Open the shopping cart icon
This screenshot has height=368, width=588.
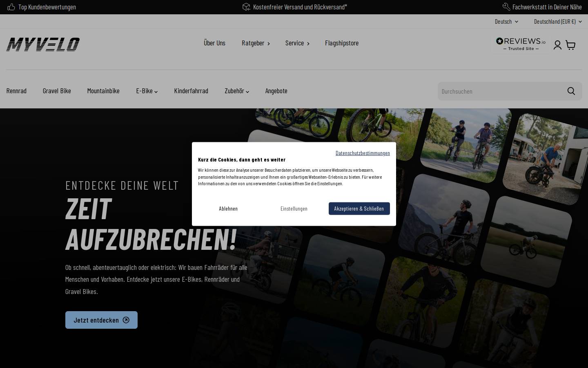(570, 45)
